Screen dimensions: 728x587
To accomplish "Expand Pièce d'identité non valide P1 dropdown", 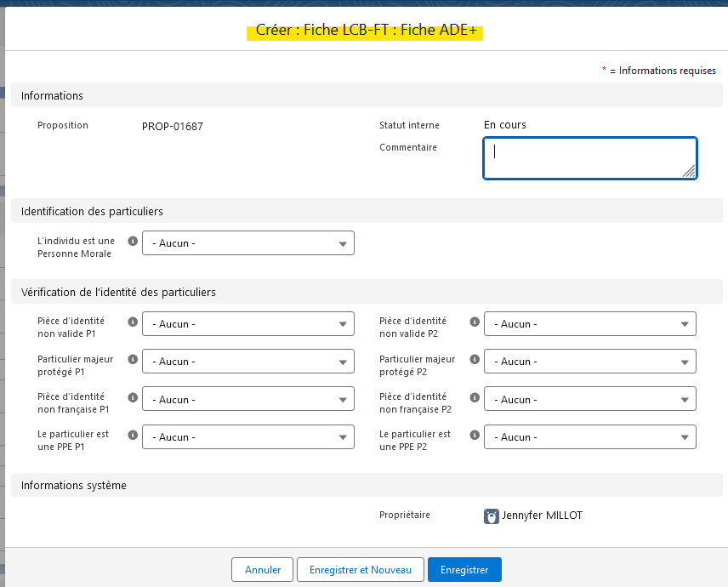I will point(247,324).
